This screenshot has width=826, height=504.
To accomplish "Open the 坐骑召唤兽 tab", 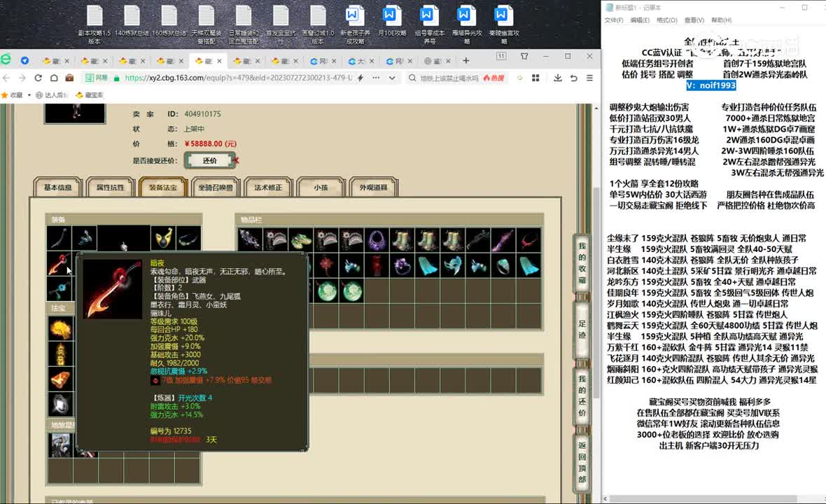I will tap(216, 188).
